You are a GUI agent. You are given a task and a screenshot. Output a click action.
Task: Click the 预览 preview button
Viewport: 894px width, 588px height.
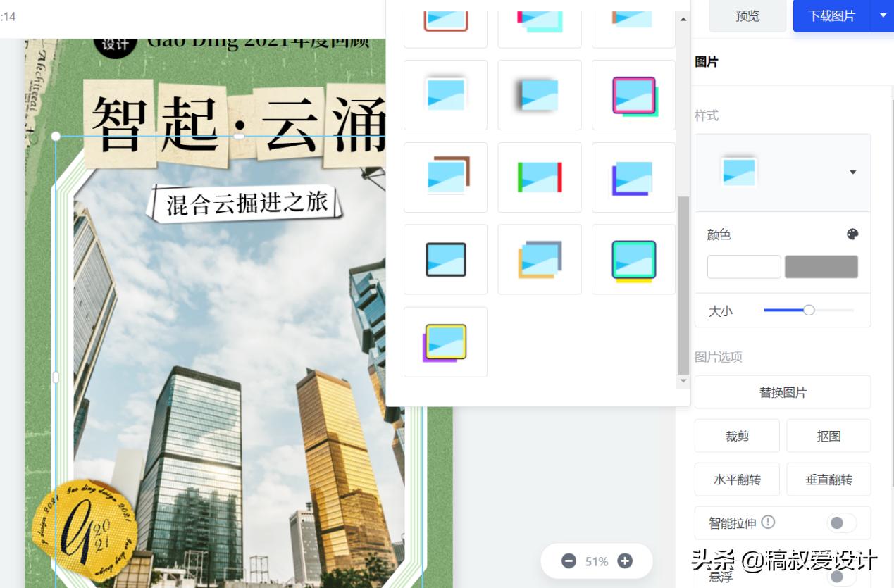coord(747,15)
